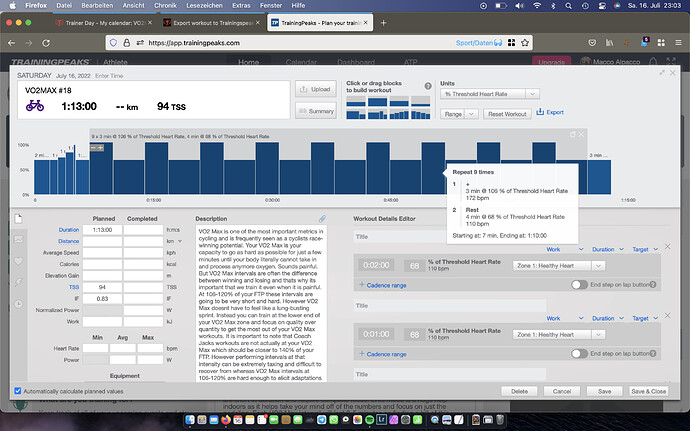The width and height of the screenshot is (690, 431).
Task: Select the final 3 min cooldown bar
Action: [599, 177]
